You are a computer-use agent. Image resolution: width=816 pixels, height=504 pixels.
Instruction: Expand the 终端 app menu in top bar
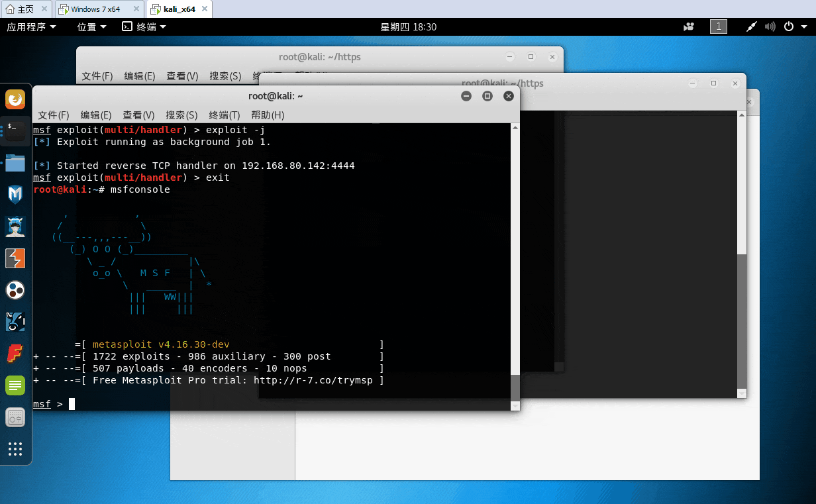pos(144,27)
